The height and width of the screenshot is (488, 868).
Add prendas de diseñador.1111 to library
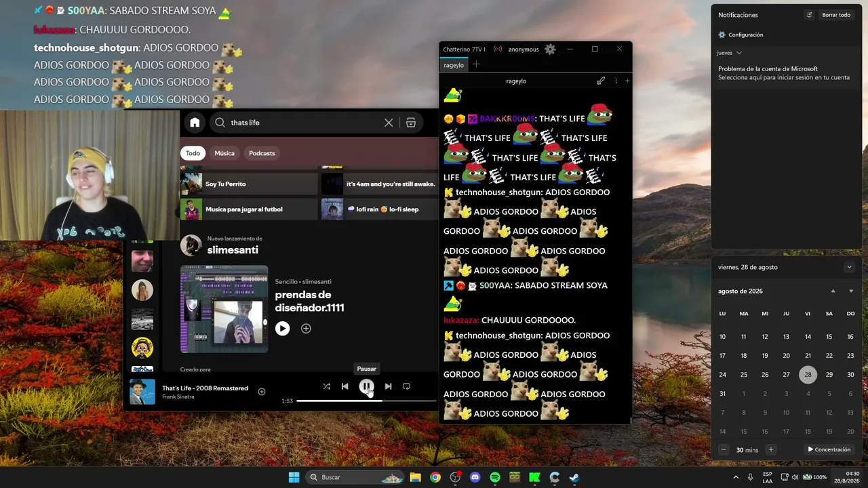[306, 329]
